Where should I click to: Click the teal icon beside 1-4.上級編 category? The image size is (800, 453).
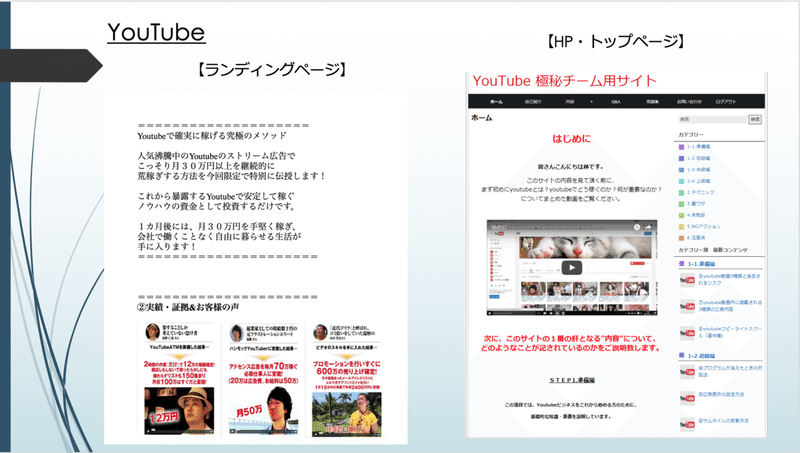click(681, 181)
